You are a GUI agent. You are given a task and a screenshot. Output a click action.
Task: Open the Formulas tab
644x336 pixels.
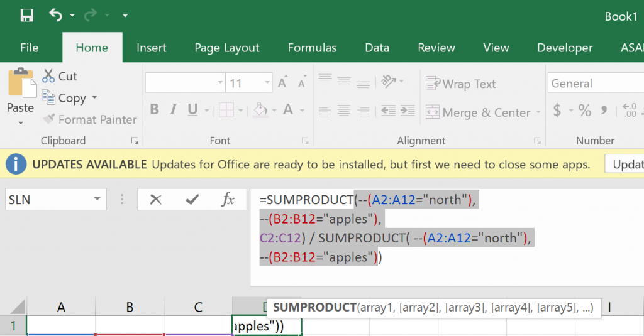tap(312, 48)
